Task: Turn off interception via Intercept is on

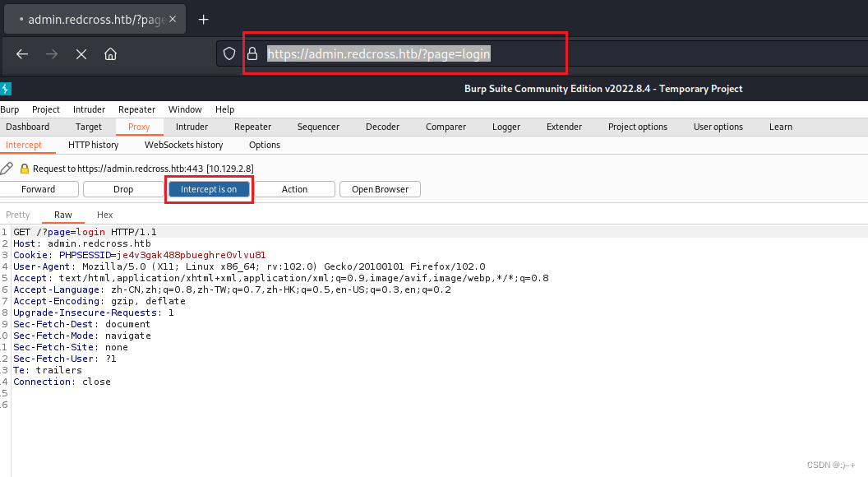Action: (208, 188)
